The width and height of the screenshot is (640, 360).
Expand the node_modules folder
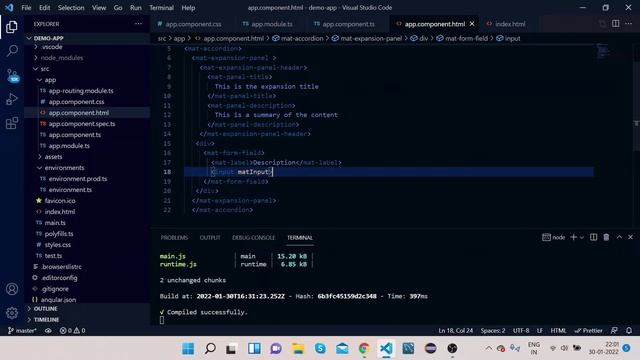coord(88,58)
